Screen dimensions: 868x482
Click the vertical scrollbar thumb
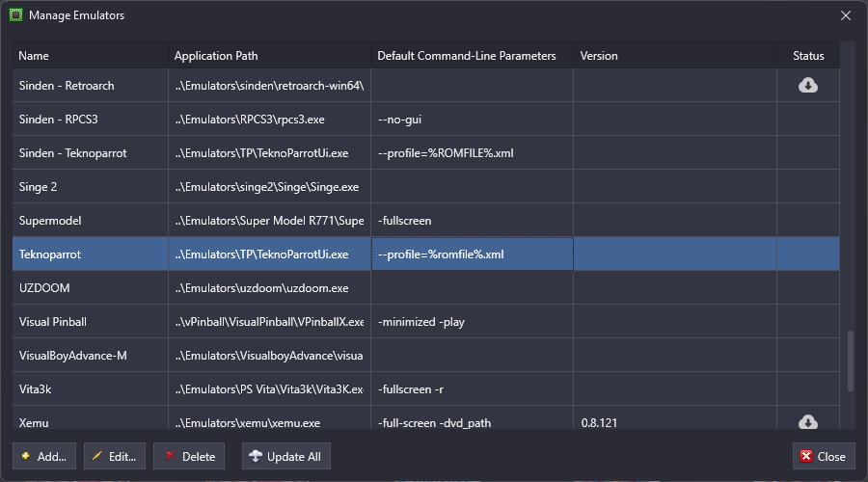click(x=850, y=361)
